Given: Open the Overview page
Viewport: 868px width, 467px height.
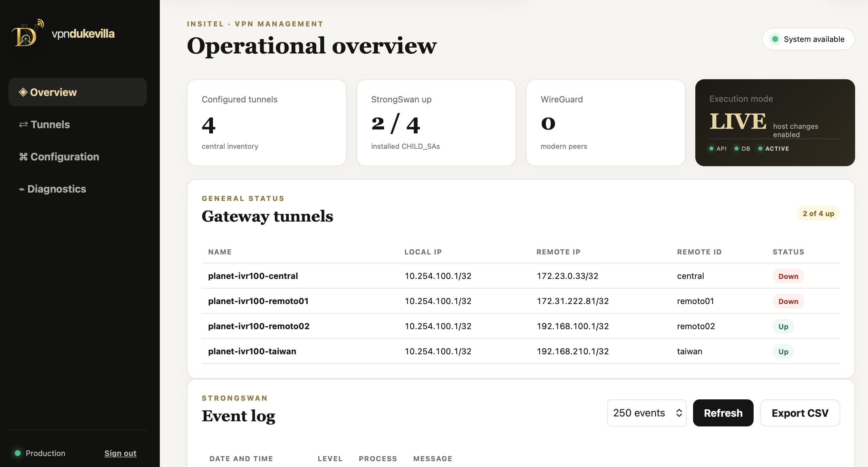Looking at the screenshot, I should 78,92.
